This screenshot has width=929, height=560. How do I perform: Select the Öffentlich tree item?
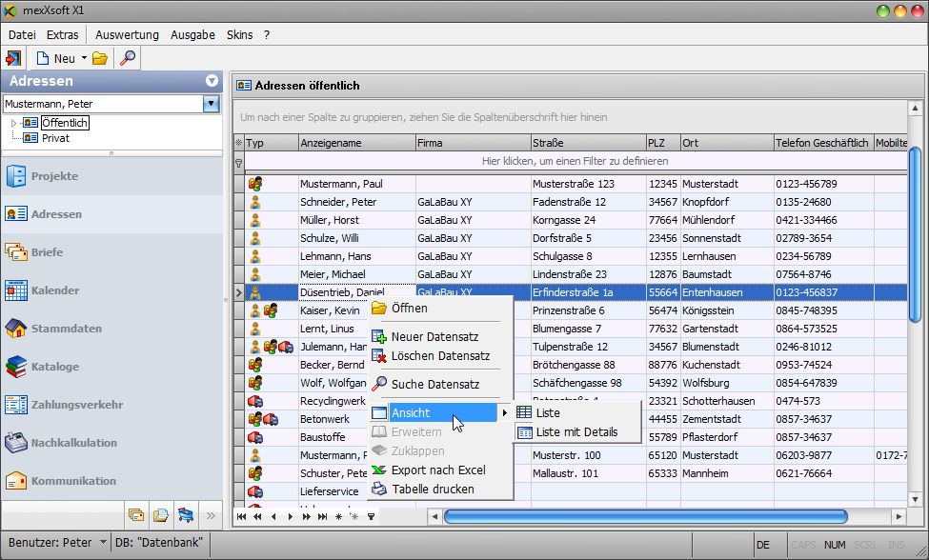(65, 123)
